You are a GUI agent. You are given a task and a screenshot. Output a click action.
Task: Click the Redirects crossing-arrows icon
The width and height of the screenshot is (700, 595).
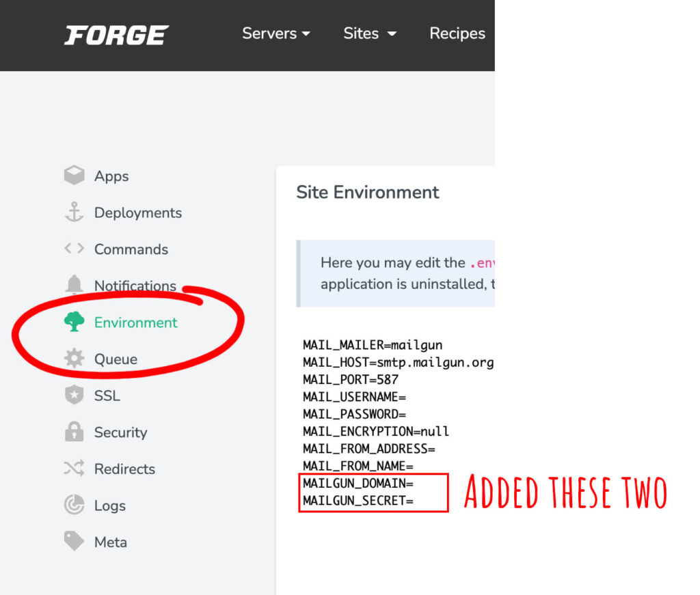tap(74, 469)
